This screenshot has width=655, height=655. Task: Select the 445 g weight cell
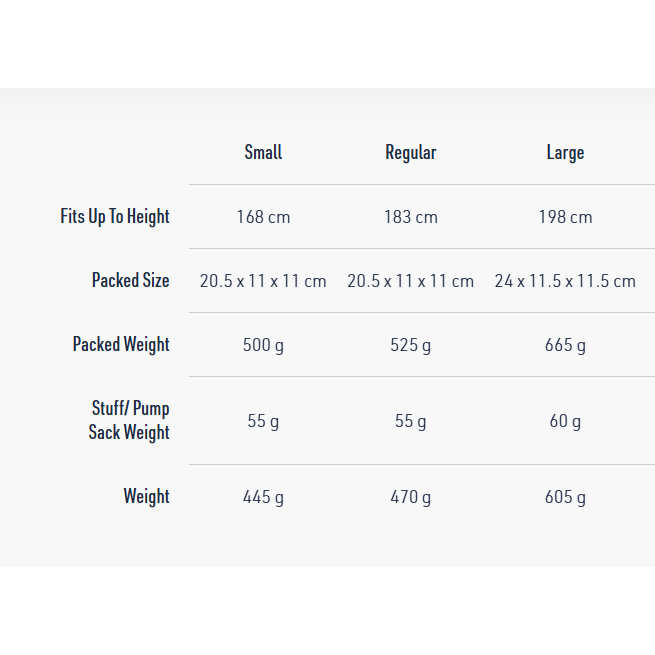pyautogui.click(x=263, y=497)
